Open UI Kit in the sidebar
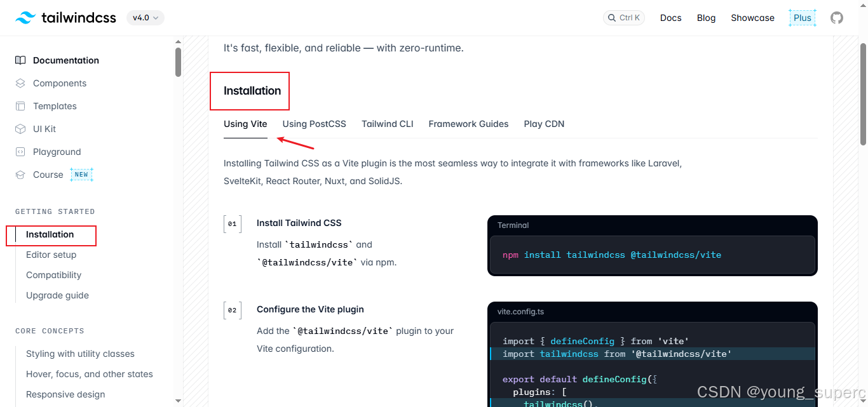868x407 pixels. point(44,129)
